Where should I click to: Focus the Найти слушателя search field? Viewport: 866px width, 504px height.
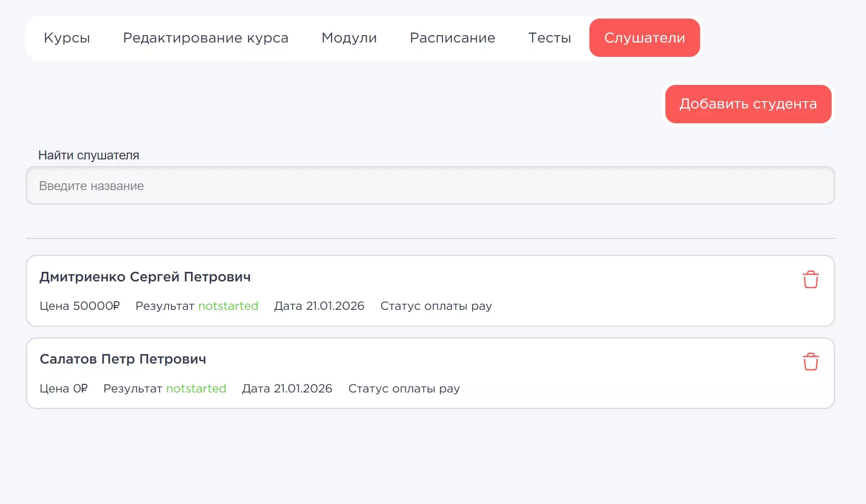[x=430, y=186]
